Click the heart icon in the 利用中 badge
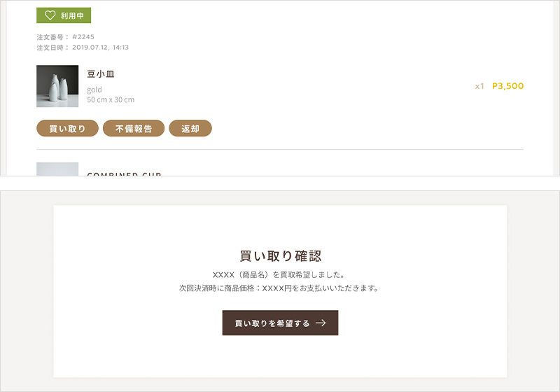 pos(50,15)
